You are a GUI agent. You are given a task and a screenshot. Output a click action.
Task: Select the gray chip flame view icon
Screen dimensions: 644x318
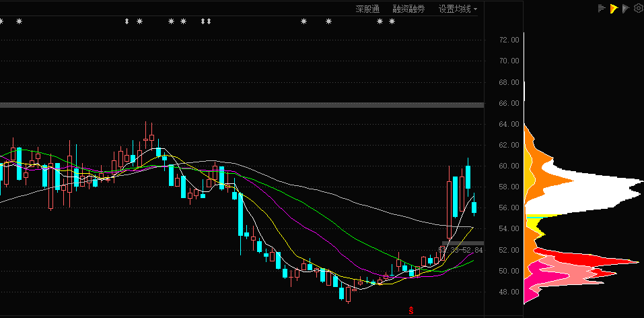click(x=626, y=8)
